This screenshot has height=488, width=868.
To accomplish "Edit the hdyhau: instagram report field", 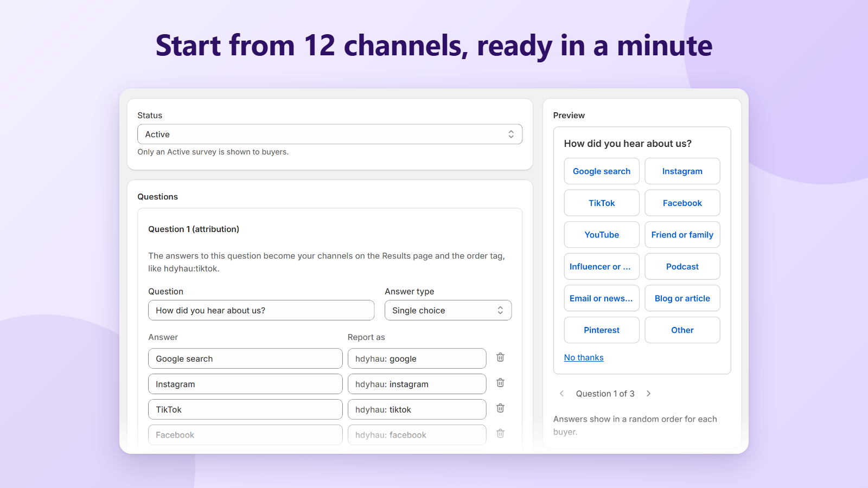I will (x=417, y=384).
